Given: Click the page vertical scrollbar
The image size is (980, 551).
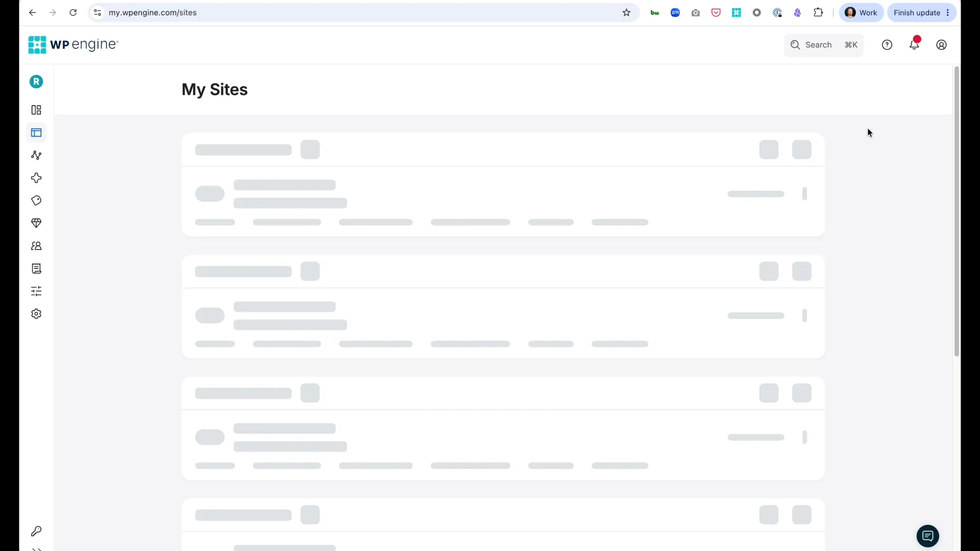Looking at the screenshot, I should (957, 212).
